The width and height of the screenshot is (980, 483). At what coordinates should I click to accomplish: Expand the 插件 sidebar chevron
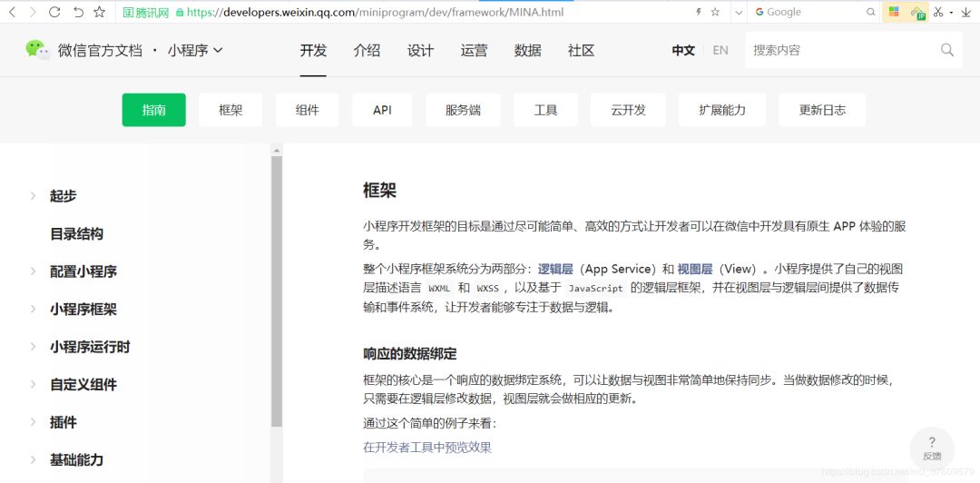coord(34,422)
